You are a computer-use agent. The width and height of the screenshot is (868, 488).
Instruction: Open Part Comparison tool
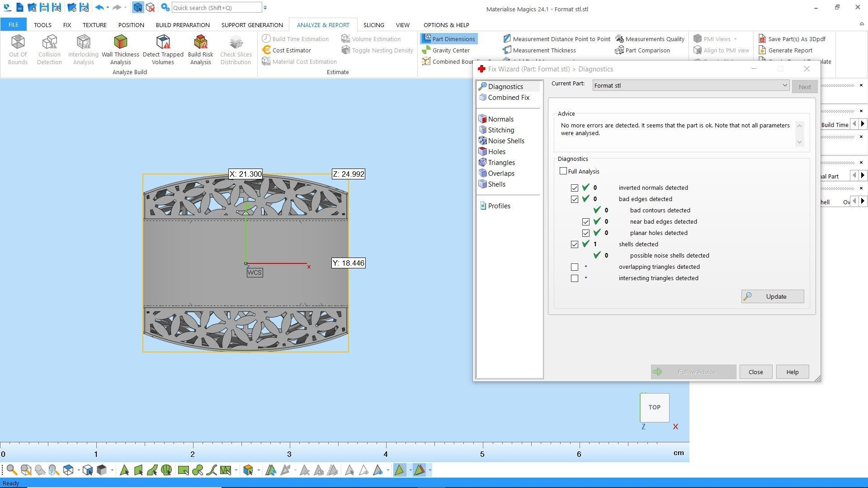(647, 50)
